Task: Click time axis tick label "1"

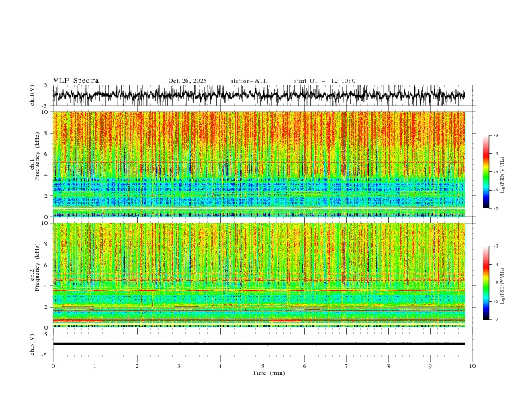Action: coord(95,366)
